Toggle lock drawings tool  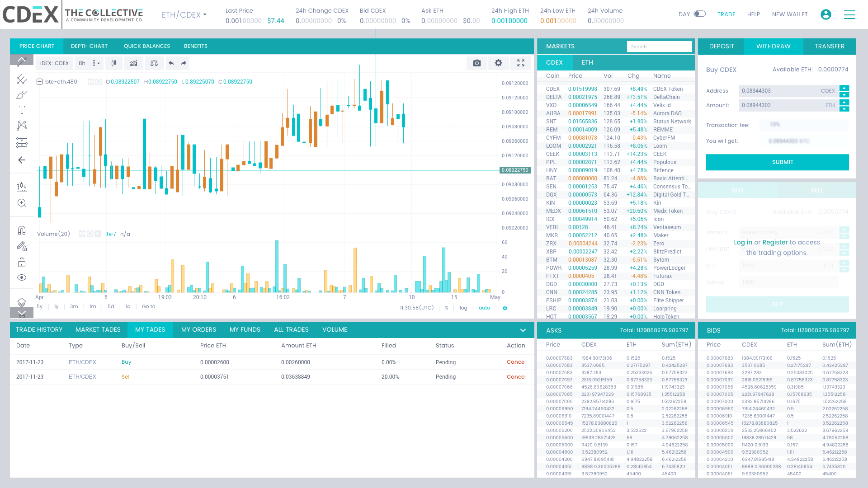coord(22,263)
